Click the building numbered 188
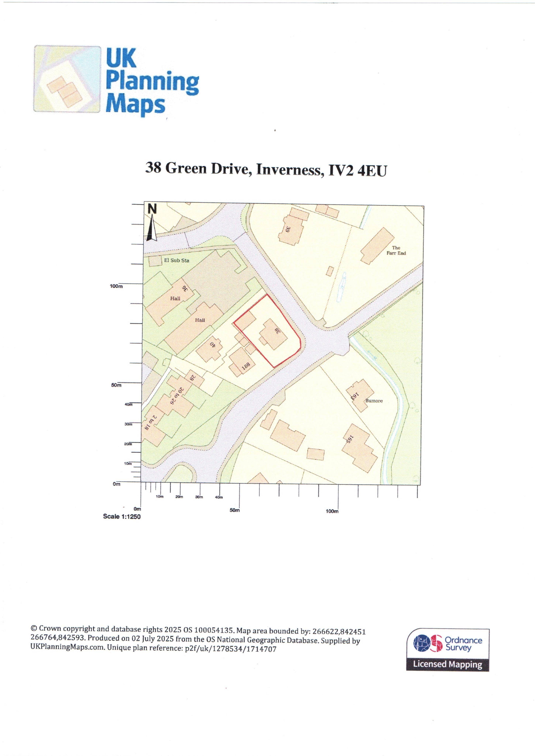 pos(242,362)
